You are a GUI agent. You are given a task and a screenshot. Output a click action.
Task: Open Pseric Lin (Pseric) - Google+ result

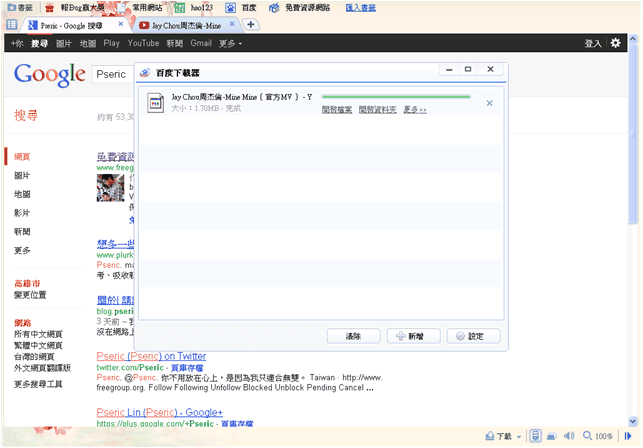pos(160,412)
